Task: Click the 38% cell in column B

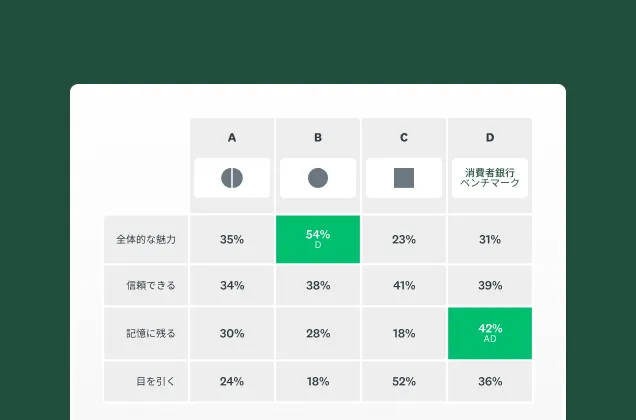Action: (318, 285)
